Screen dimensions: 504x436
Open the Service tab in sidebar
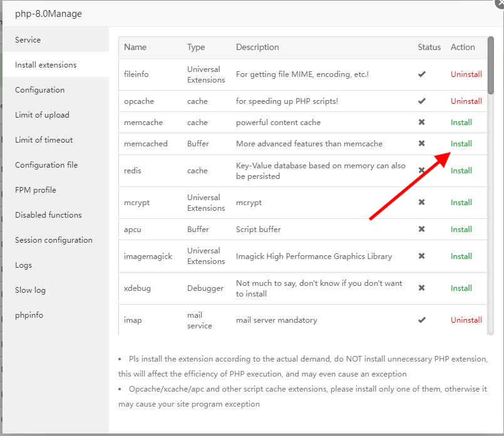pyautogui.click(x=28, y=40)
